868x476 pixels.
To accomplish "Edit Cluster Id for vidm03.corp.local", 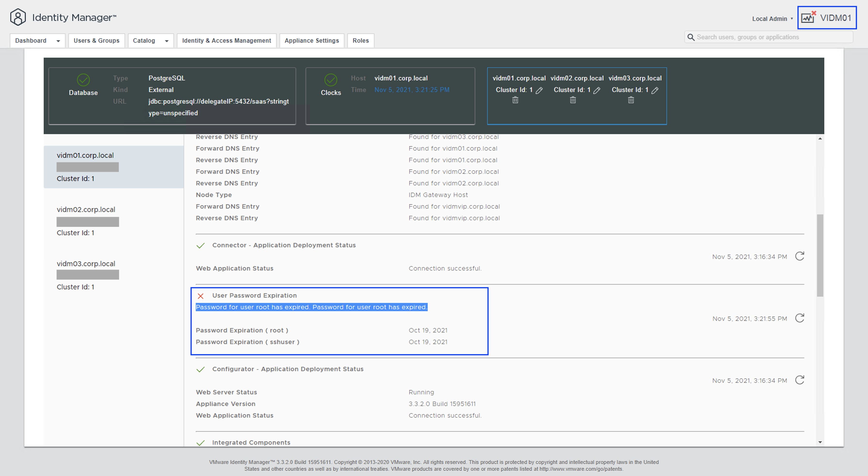I will 655,90.
